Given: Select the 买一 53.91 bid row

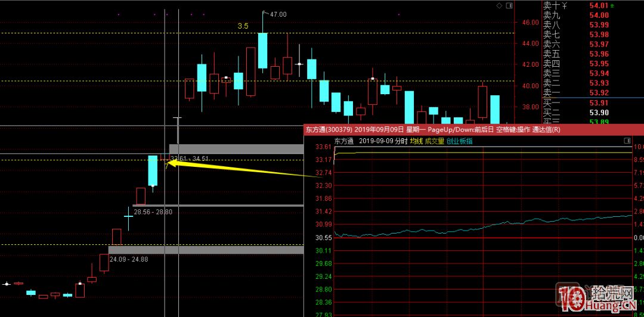Looking at the screenshot, I should [590, 102].
